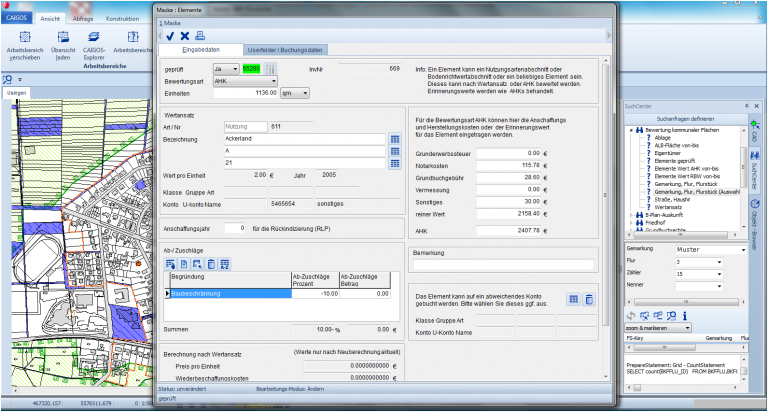Click the Einheiten field showing 1136.00
Image resolution: width=768 pixels, height=412 pixels.
tap(246, 93)
